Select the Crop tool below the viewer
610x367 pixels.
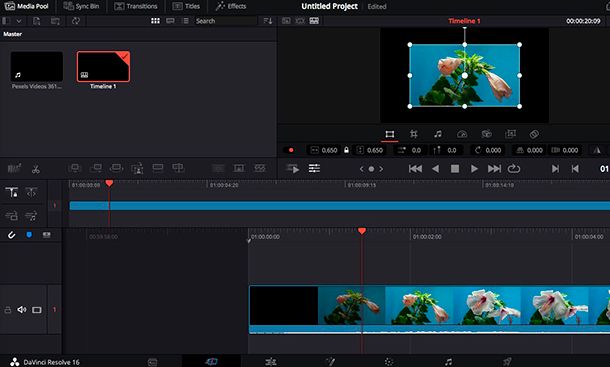click(414, 134)
